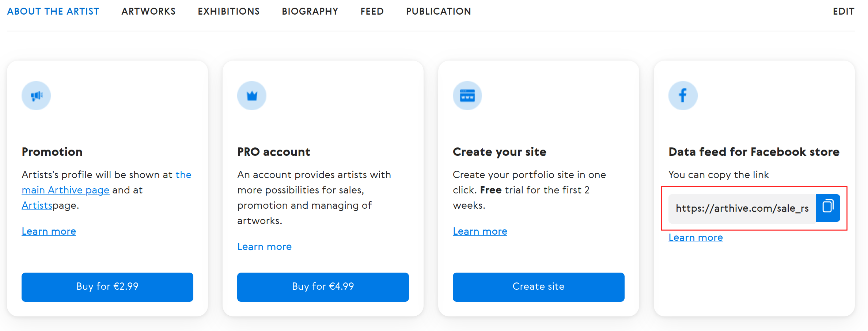Learn more about PRO account
This screenshot has height=331, width=868.
tap(264, 247)
